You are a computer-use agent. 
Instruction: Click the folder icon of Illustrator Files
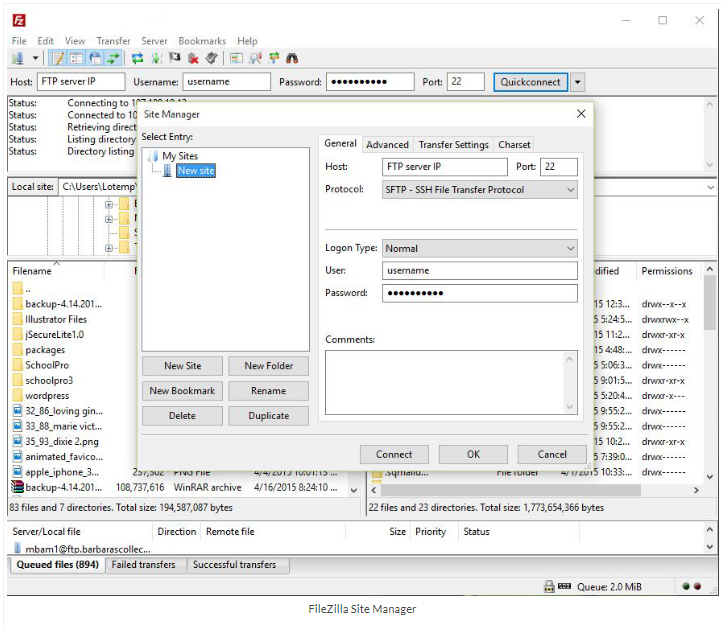[x=17, y=319]
